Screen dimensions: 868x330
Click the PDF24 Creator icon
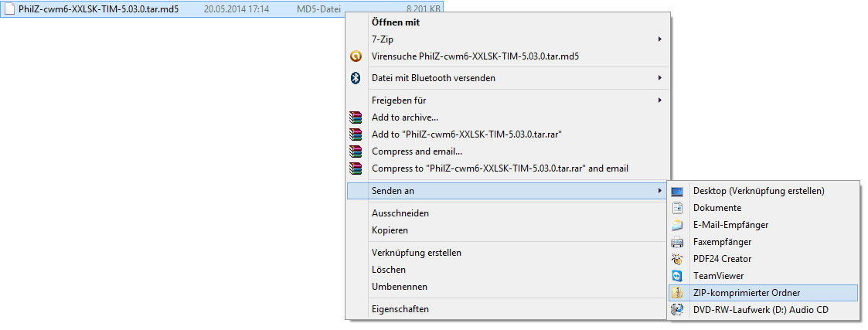click(678, 259)
